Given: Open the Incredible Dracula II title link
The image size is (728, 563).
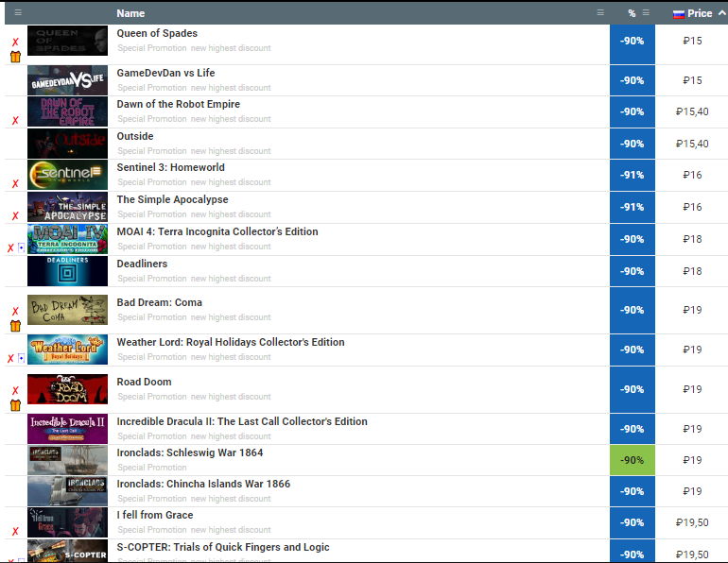Looking at the screenshot, I should click(242, 421).
